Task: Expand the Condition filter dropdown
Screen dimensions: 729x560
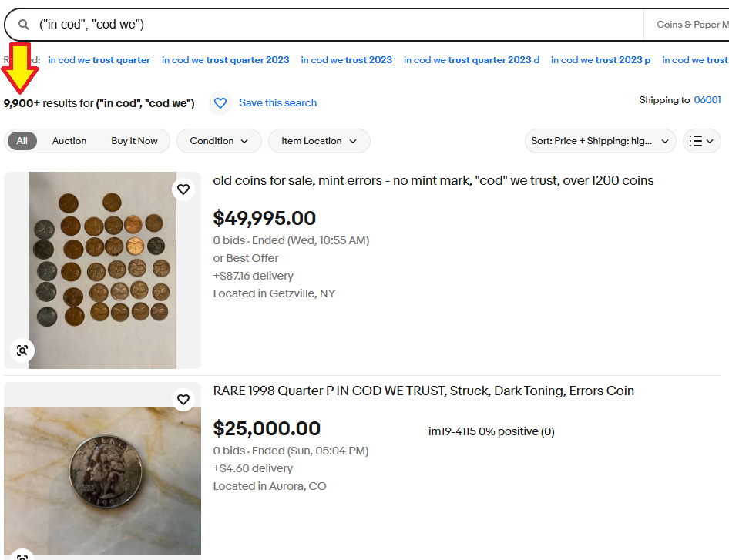Action: tap(219, 141)
